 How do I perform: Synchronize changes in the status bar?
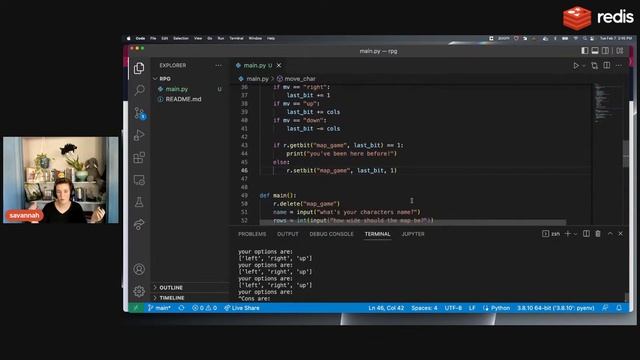click(x=181, y=308)
